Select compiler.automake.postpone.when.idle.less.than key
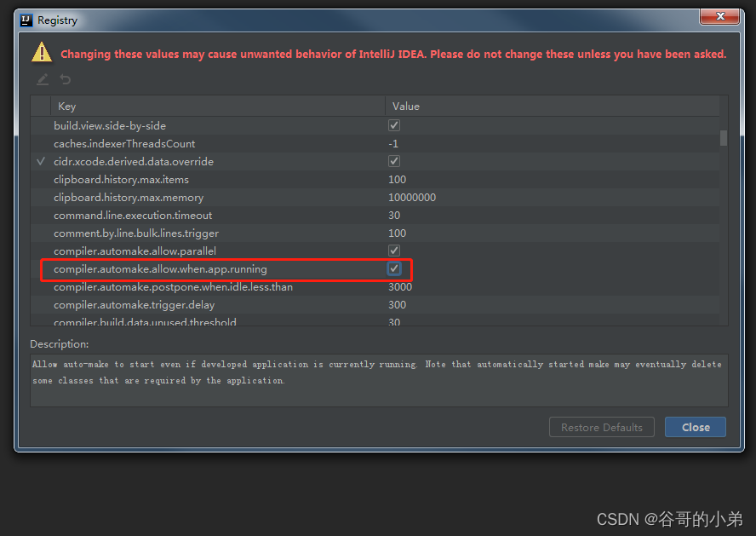 (x=173, y=287)
